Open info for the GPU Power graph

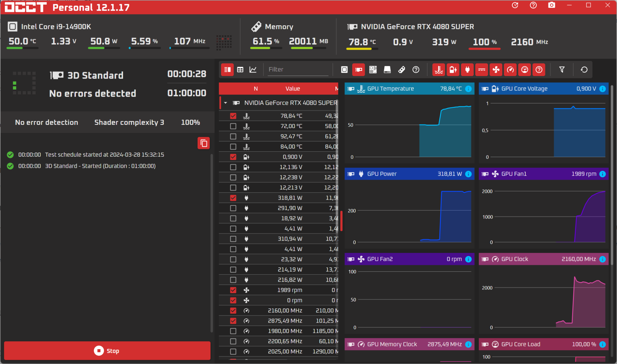(469, 174)
